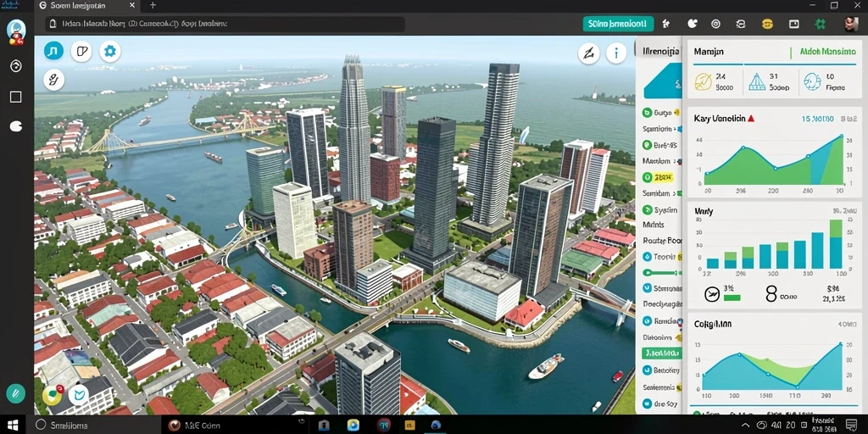Click the yellow smiley icon in top toolbar
This screenshot has height=434, width=868.
click(x=767, y=24)
